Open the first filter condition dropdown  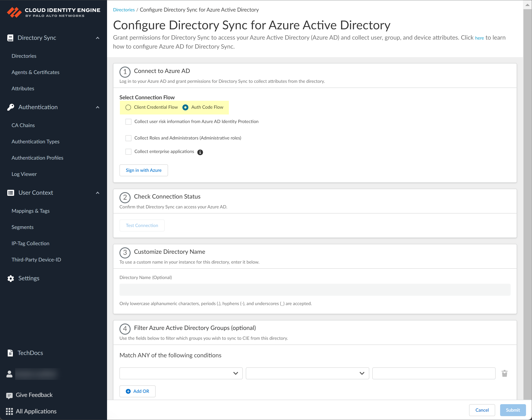(x=181, y=373)
